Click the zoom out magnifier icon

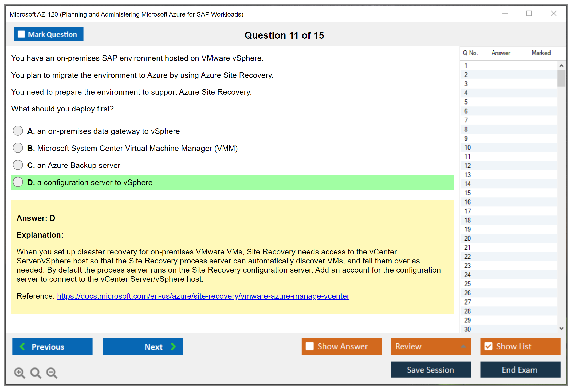pos(52,373)
